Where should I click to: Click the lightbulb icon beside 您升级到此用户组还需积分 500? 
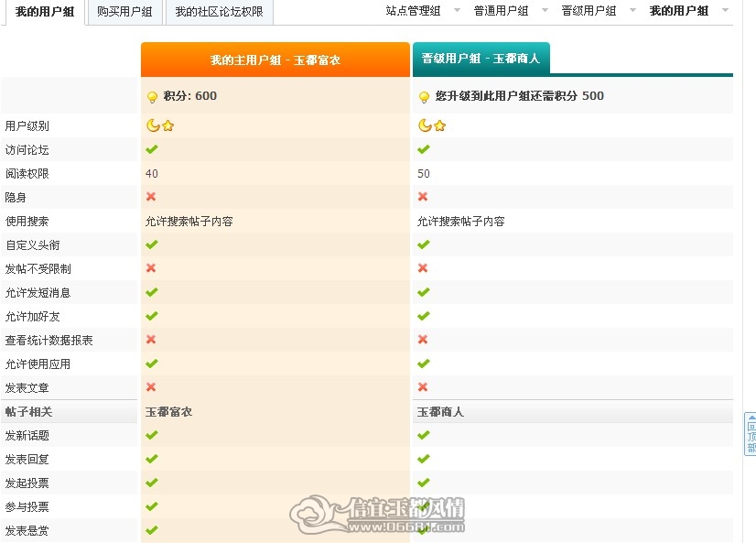pos(425,97)
